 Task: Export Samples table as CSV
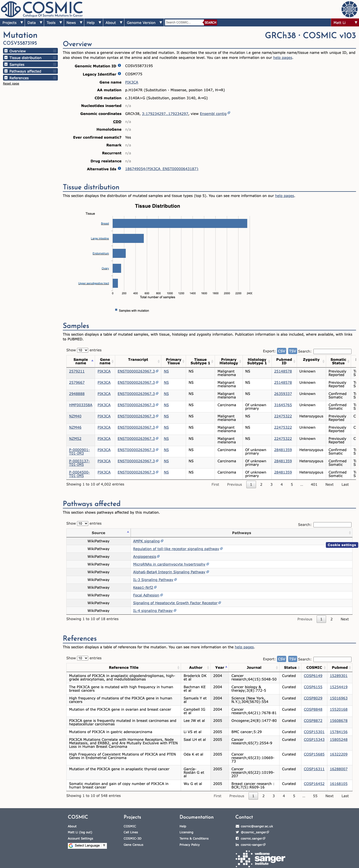coord(281,351)
